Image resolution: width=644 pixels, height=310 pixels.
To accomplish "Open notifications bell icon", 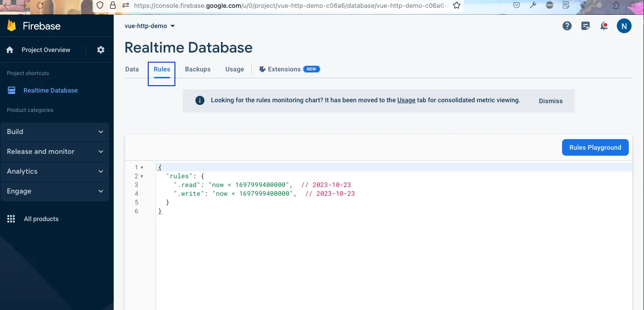I will coord(604,26).
